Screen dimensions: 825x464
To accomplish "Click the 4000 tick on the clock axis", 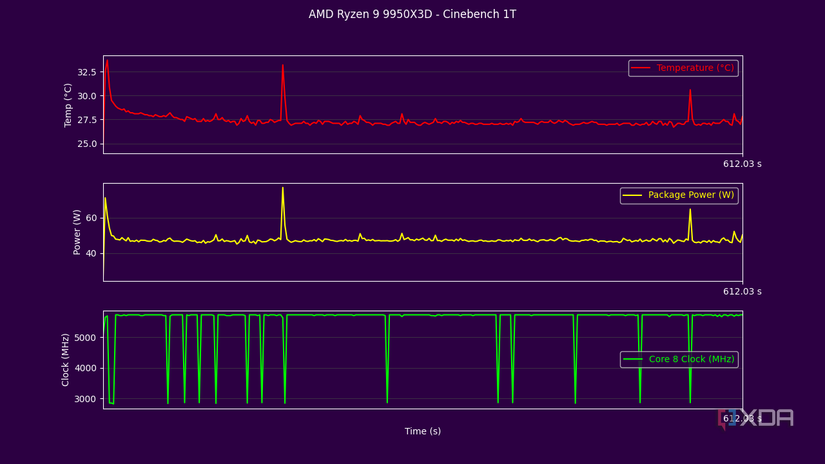I will tap(85, 368).
